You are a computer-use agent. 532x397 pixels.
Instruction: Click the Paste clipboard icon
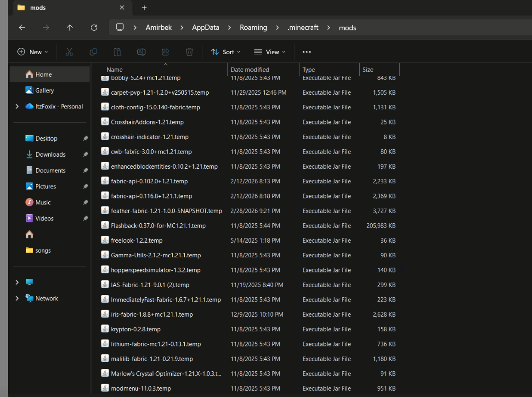point(118,52)
